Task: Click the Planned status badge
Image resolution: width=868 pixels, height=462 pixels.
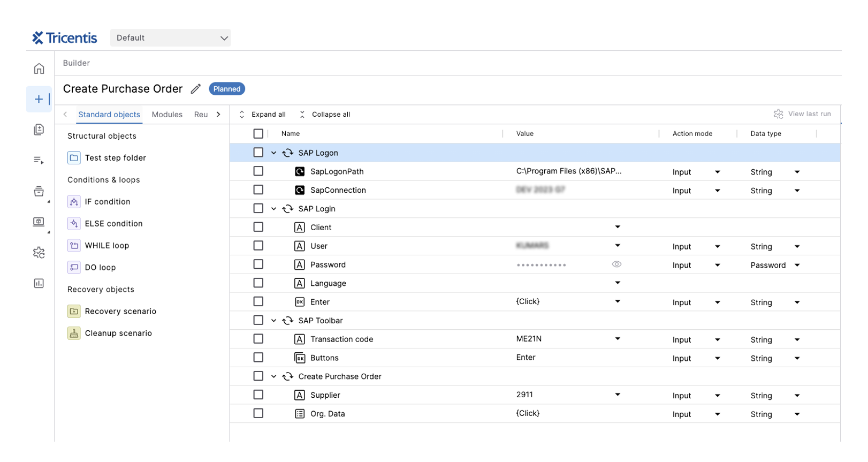Action: coord(227,89)
